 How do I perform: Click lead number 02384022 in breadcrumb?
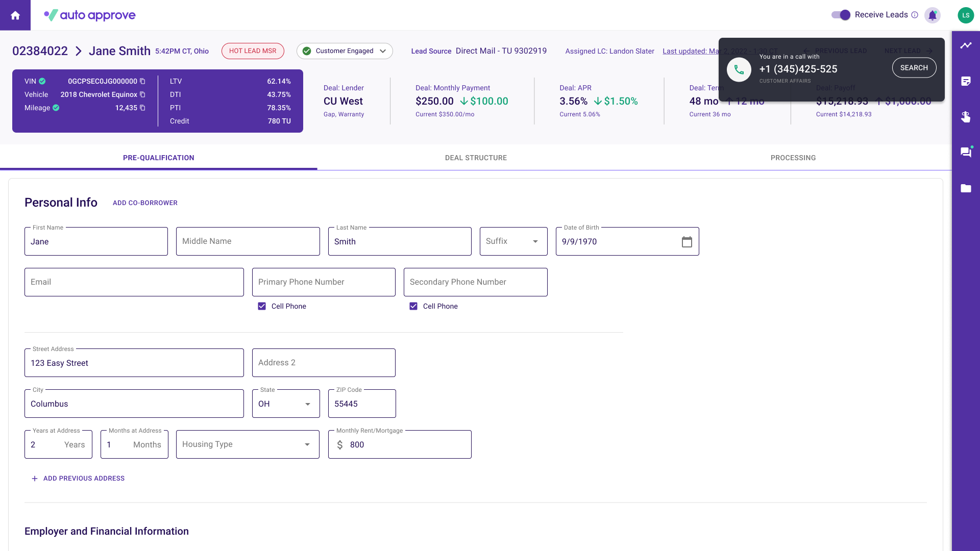tap(40, 51)
